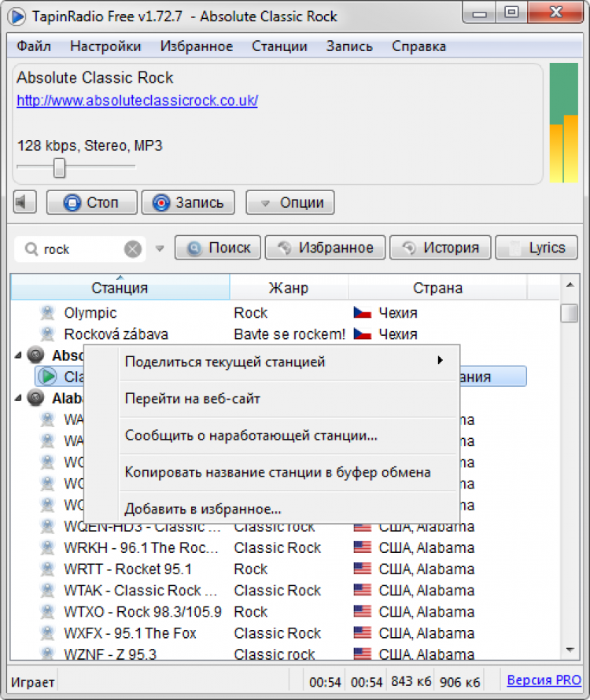This screenshot has height=700, width=590.
Task: Click the WTAK station icon
Action: 47,590
